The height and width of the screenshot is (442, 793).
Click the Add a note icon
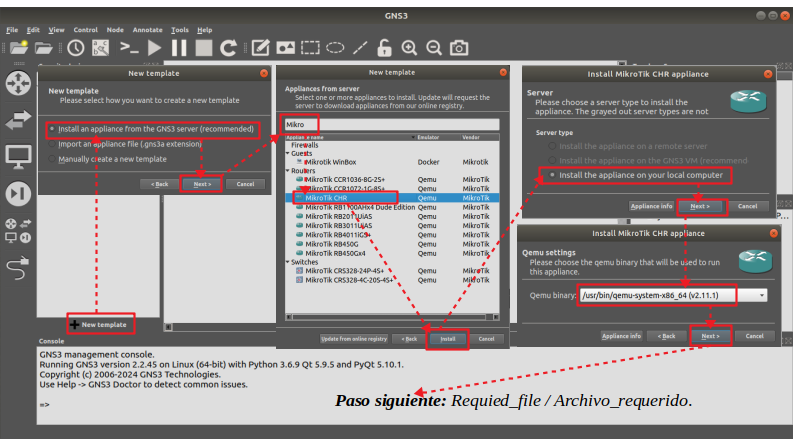(260, 48)
